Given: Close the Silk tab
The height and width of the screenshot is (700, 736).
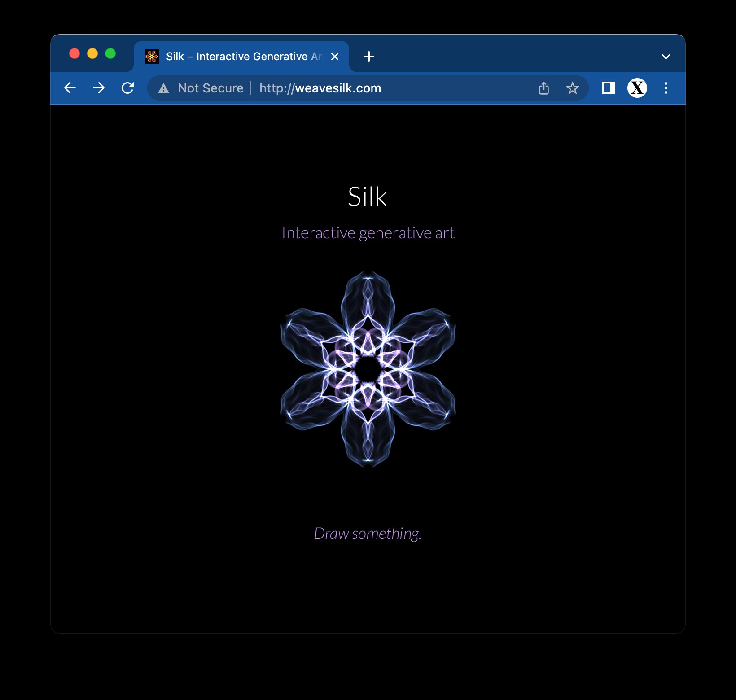Looking at the screenshot, I should (x=335, y=57).
